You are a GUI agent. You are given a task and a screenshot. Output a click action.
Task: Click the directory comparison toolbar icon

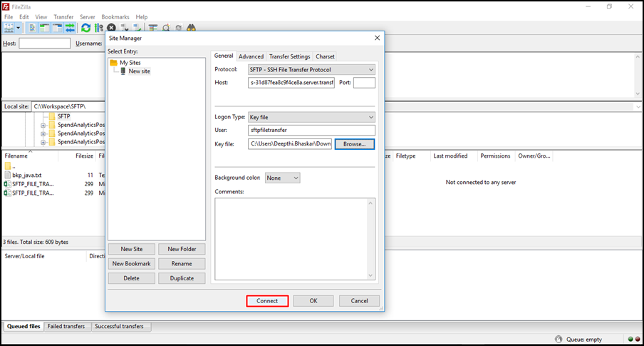[x=166, y=28]
